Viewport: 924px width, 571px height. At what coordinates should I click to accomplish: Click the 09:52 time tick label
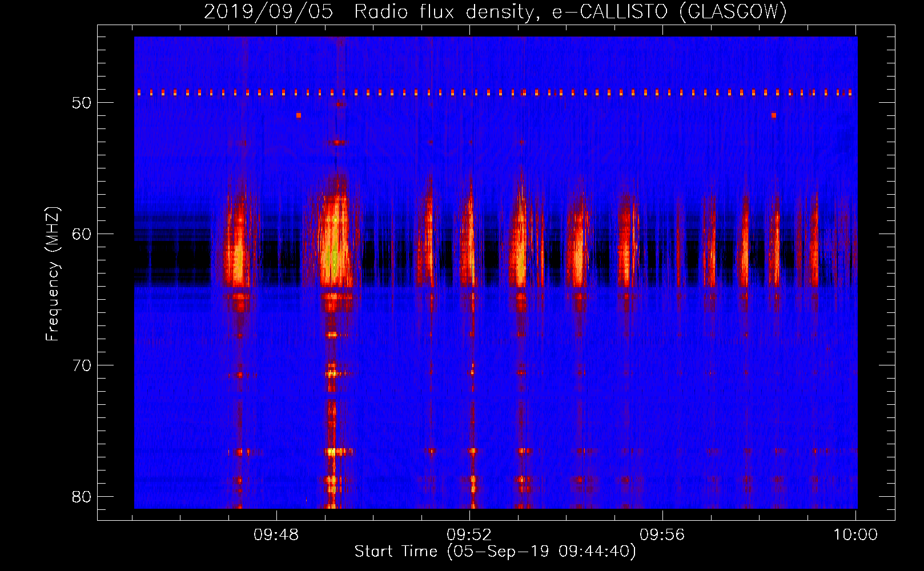click(469, 535)
